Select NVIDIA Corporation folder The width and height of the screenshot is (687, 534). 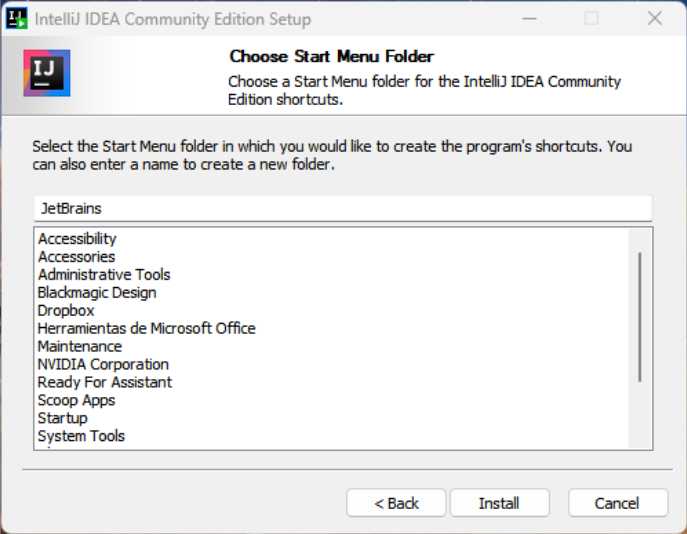point(103,365)
